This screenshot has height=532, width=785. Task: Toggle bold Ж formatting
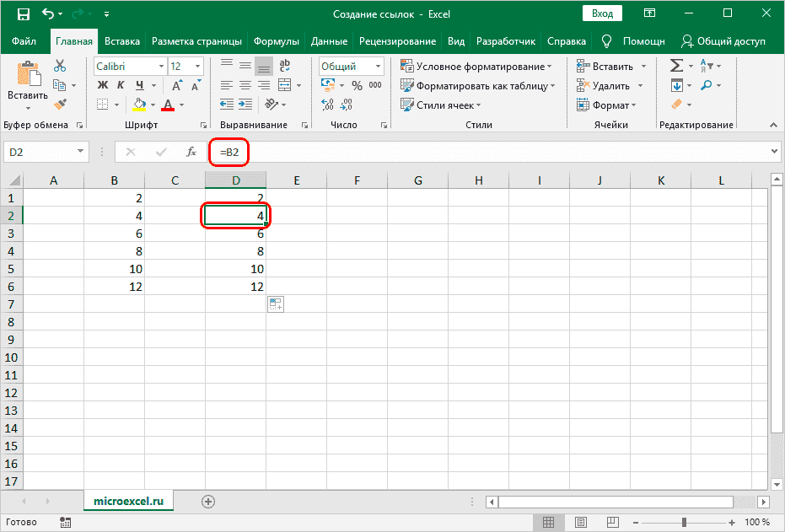103,85
